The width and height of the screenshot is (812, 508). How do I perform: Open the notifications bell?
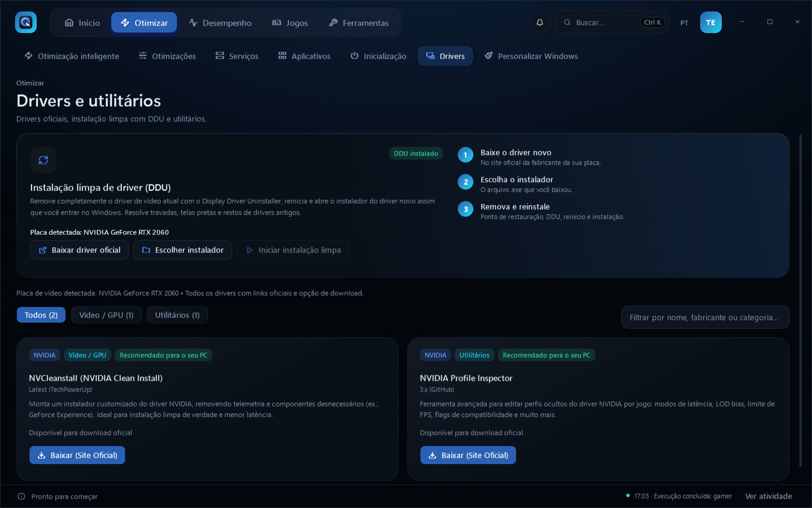click(x=539, y=23)
